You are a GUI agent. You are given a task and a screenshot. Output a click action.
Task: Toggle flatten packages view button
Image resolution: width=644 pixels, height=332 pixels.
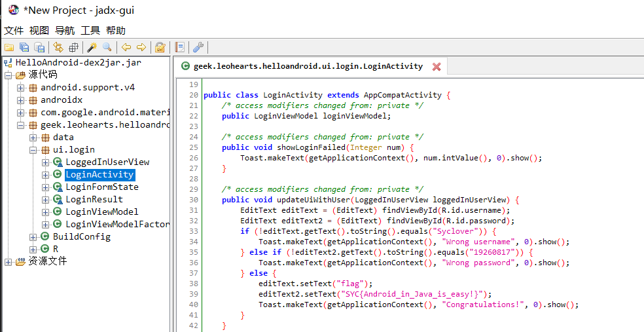tap(73, 47)
